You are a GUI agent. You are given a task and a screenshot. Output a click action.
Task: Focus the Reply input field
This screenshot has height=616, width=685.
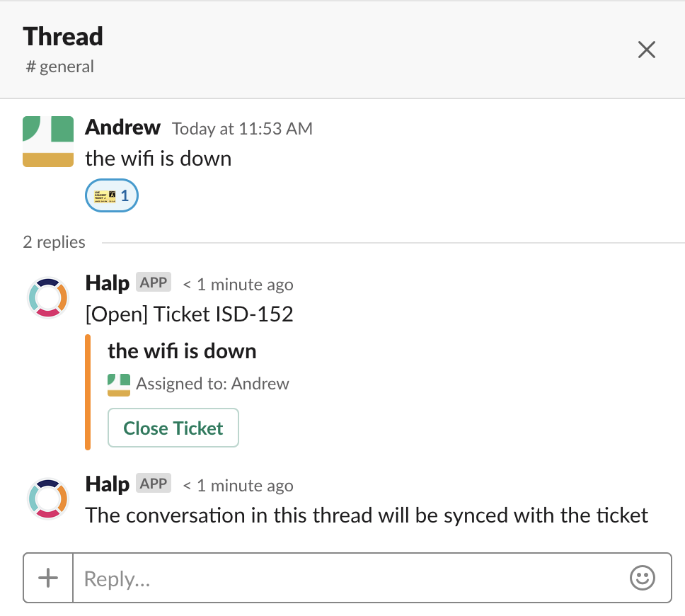point(350,578)
